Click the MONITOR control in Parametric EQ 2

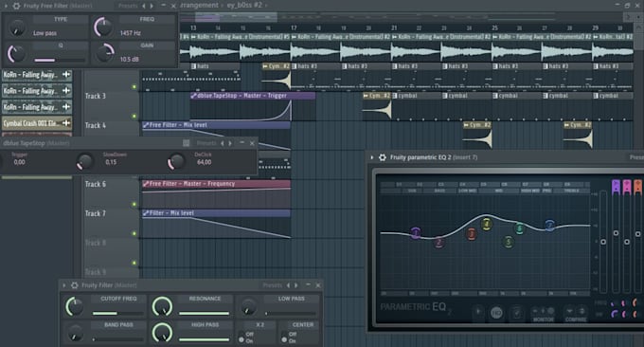[x=543, y=314]
